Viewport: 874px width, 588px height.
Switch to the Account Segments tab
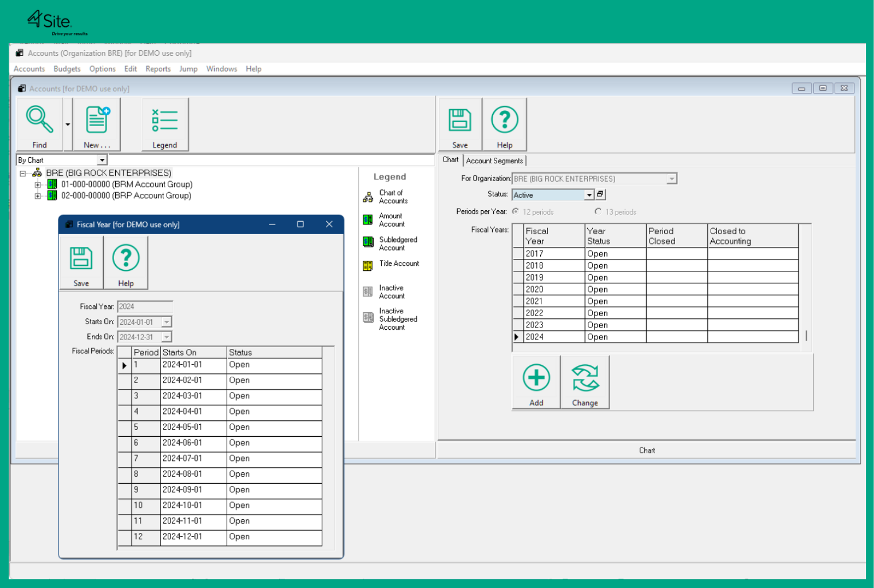click(x=494, y=161)
